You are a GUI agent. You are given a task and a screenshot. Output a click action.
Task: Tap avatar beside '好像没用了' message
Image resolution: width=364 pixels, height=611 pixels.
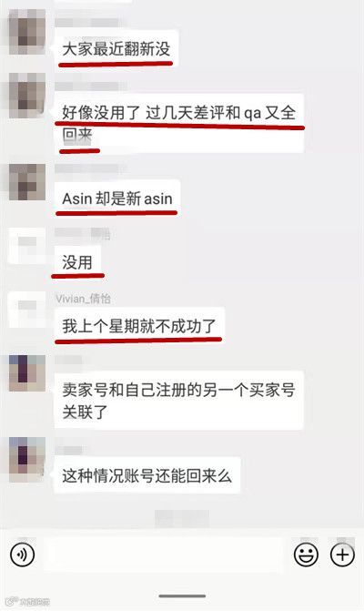(27, 96)
